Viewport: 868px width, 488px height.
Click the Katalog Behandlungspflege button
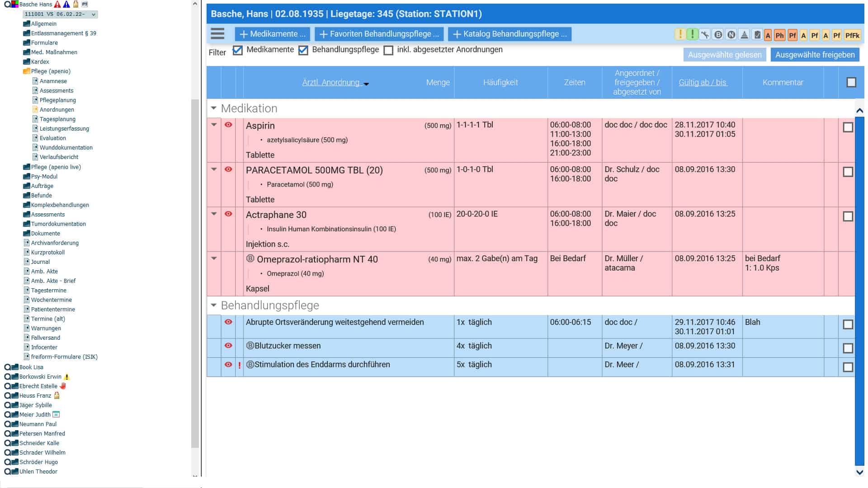(509, 34)
